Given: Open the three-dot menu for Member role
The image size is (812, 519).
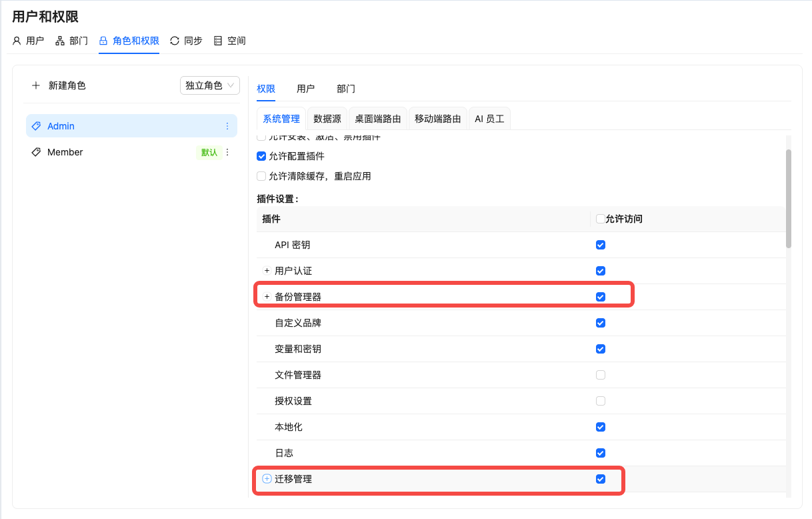Looking at the screenshot, I should (x=227, y=152).
